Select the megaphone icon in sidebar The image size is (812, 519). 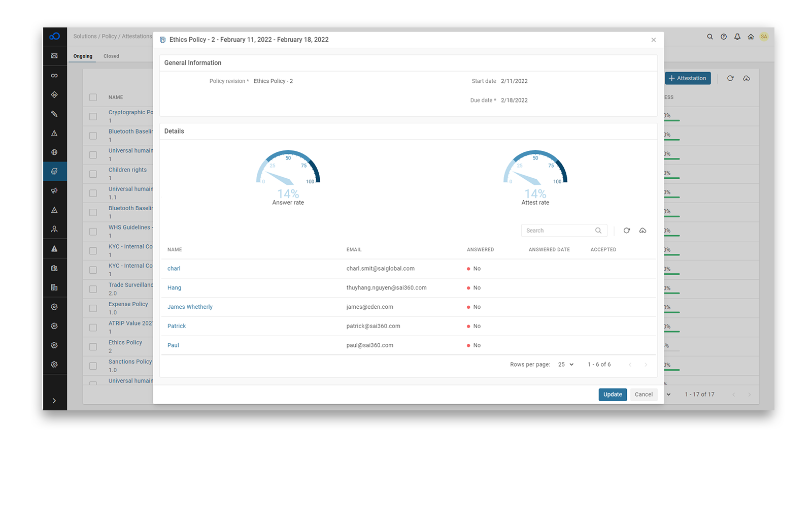coord(55,190)
